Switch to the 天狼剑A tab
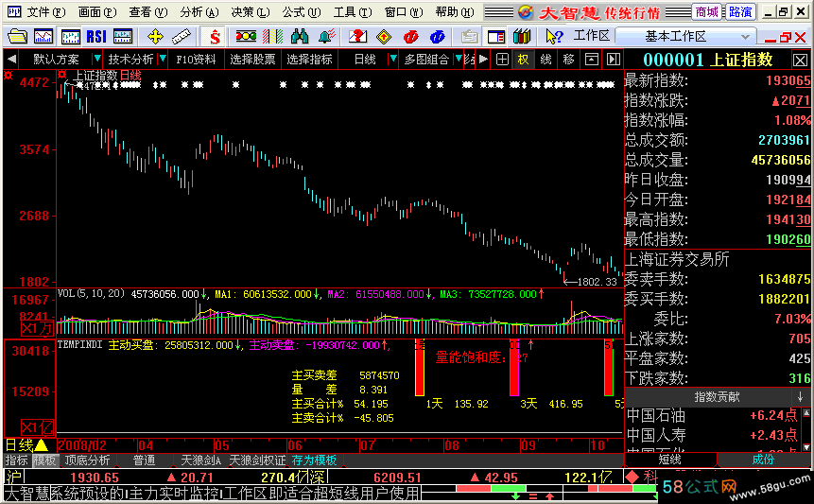Viewport: 814px width, 504px height. (x=200, y=461)
